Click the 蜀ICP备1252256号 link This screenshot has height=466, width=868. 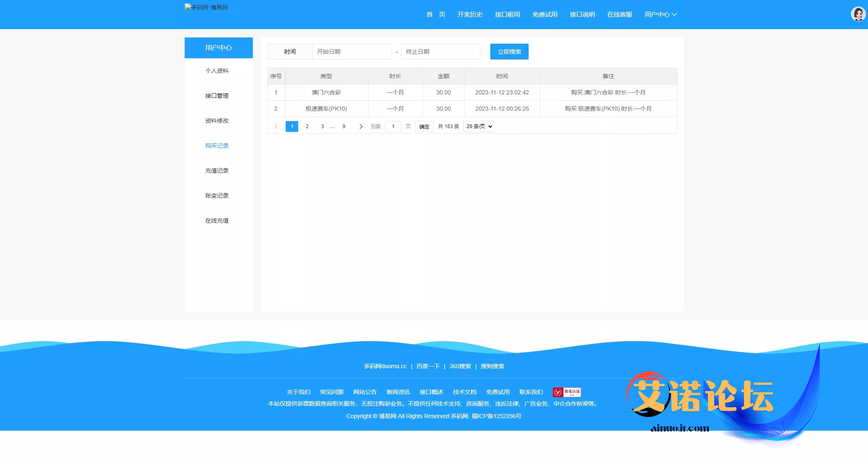(497, 416)
